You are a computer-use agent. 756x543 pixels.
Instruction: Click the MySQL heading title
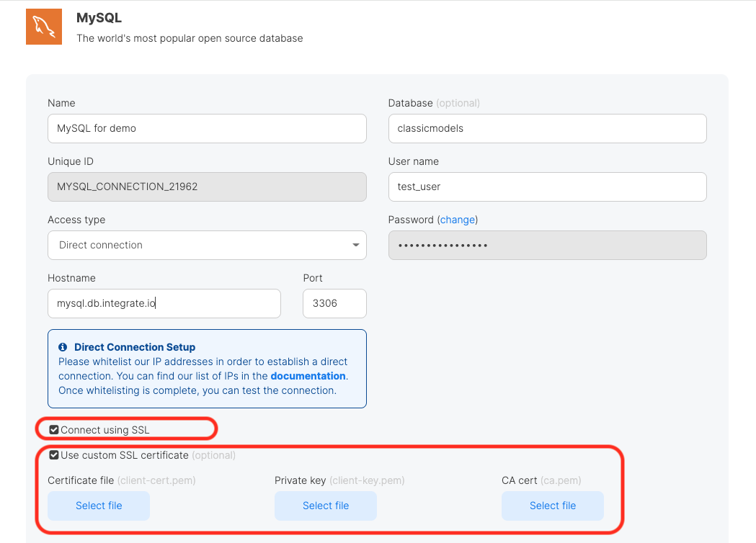click(x=99, y=18)
